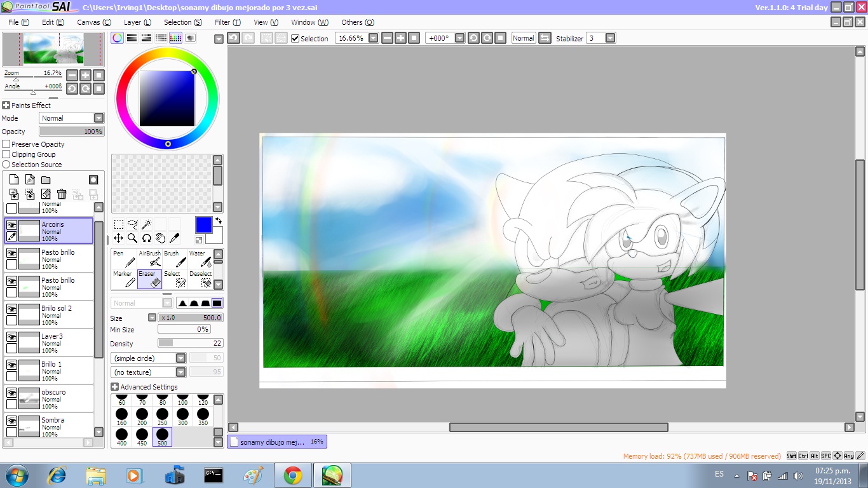Select the Water tool

[200, 259]
